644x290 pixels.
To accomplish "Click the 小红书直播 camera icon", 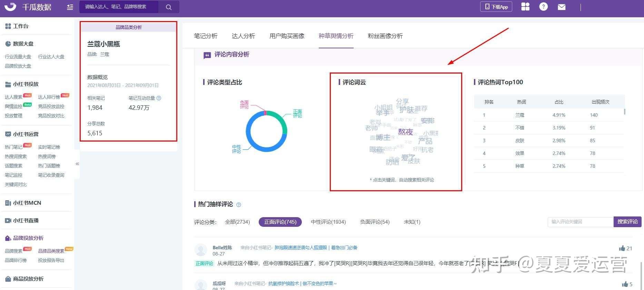I will pos(8,221).
